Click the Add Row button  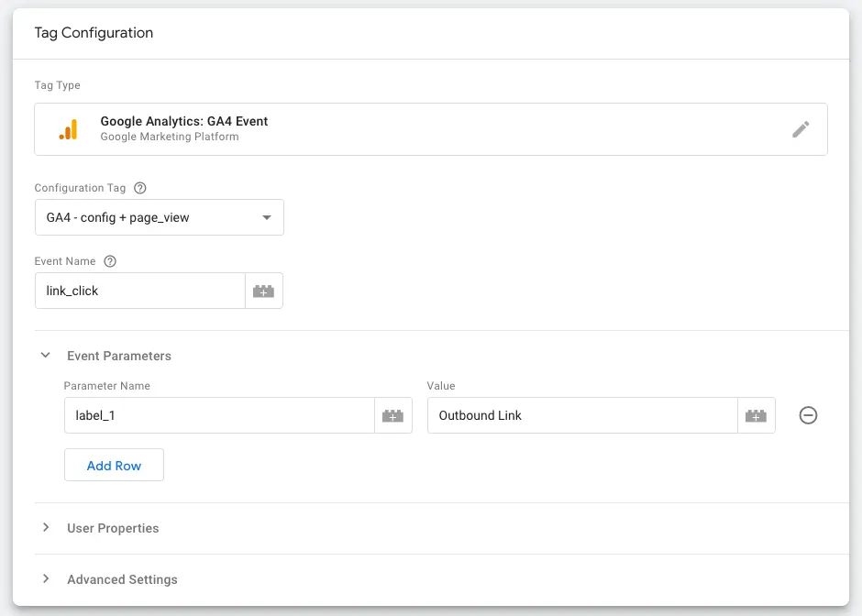tap(114, 465)
